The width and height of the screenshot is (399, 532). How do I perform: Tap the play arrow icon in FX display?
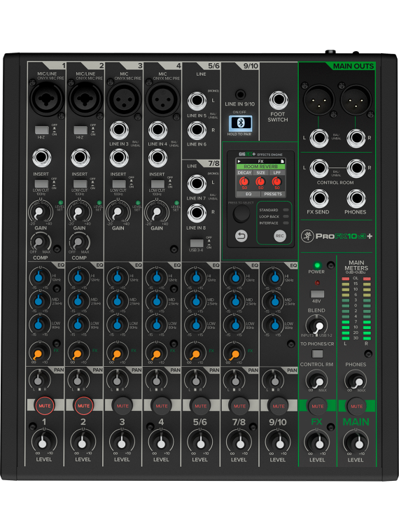[239, 162]
